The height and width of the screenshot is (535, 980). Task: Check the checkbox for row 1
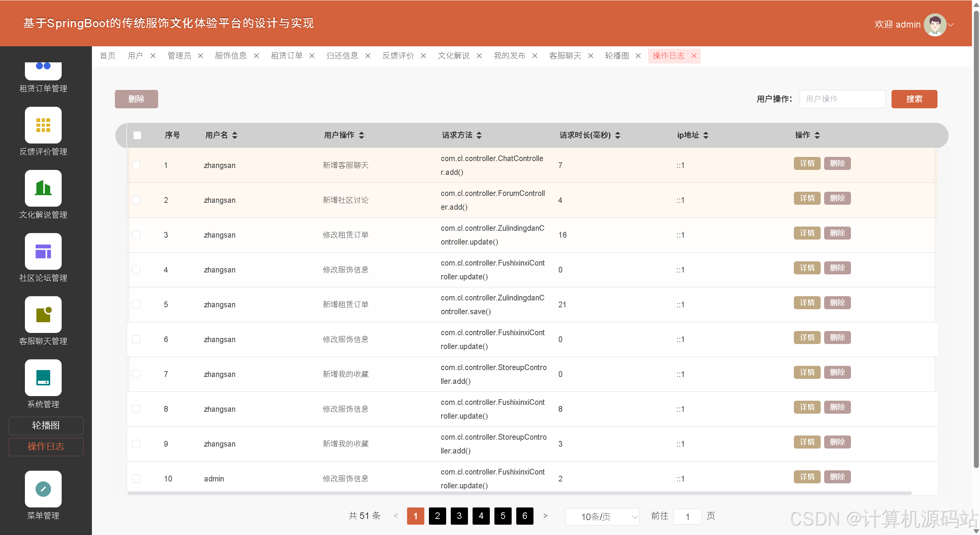[136, 165]
